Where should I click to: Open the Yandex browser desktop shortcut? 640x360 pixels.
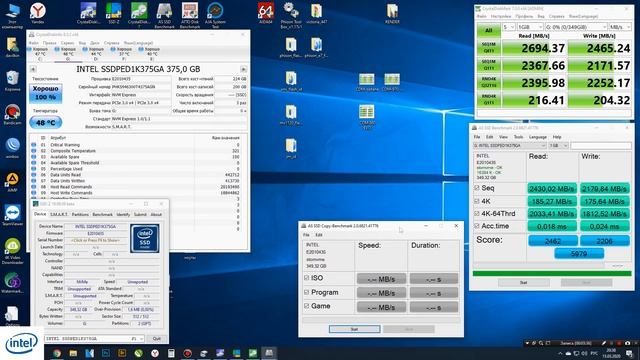[38, 13]
